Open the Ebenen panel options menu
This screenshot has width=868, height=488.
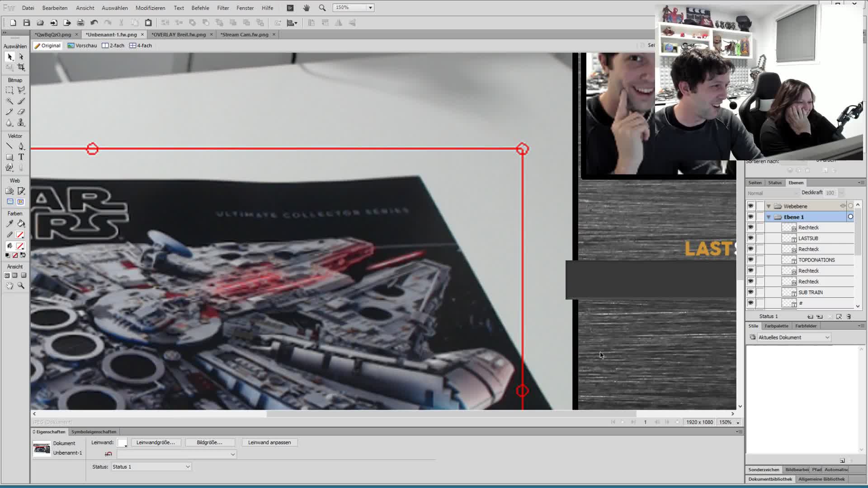[x=861, y=183]
